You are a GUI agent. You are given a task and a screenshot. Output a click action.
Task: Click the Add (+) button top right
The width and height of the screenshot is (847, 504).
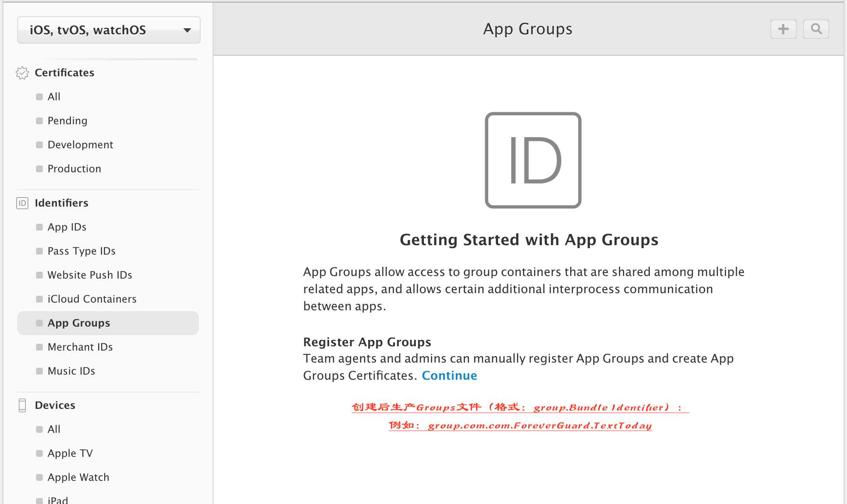point(784,28)
